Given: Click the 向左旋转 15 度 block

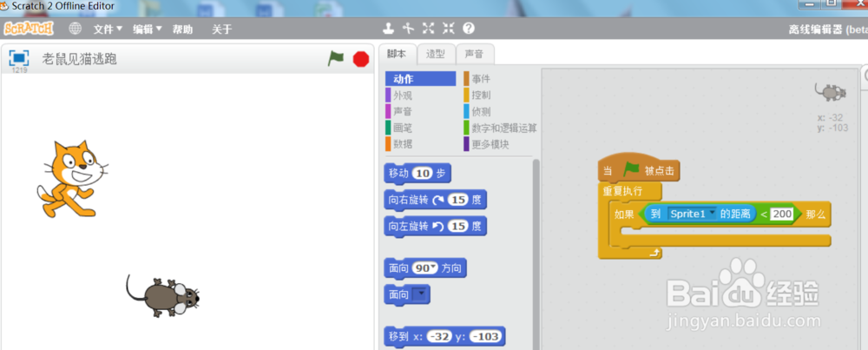Looking at the screenshot, I should 435,227.
